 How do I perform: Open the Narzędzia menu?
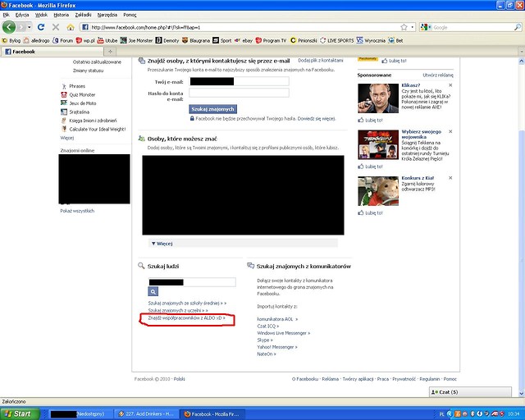[x=107, y=15]
